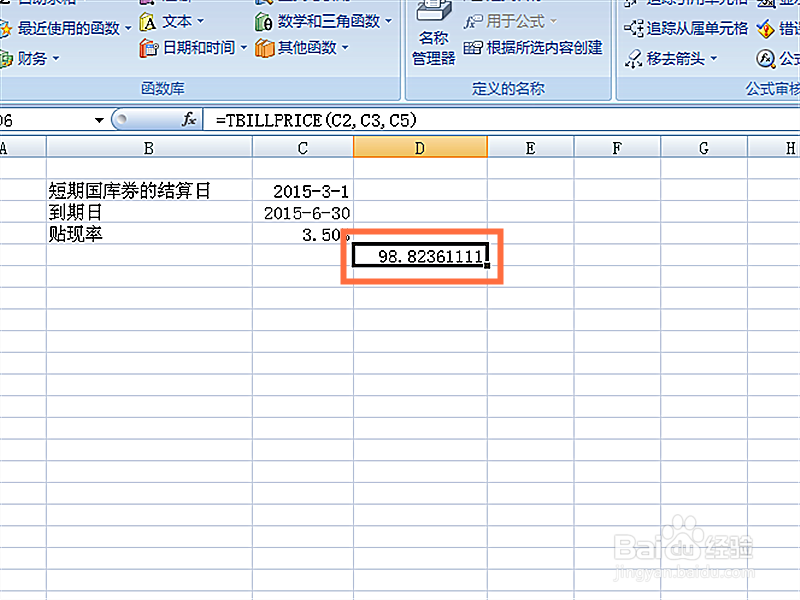The height and width of the screenshot is (600, 800).
Task: Open the Text functions menu (文本)
Action: tap(172, 22)
